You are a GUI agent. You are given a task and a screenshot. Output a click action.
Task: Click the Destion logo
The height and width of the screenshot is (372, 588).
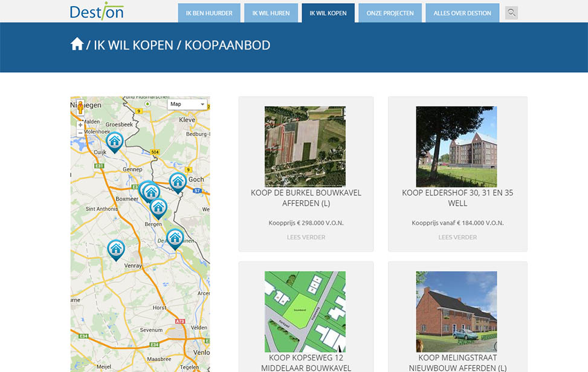tap(97, 11)
